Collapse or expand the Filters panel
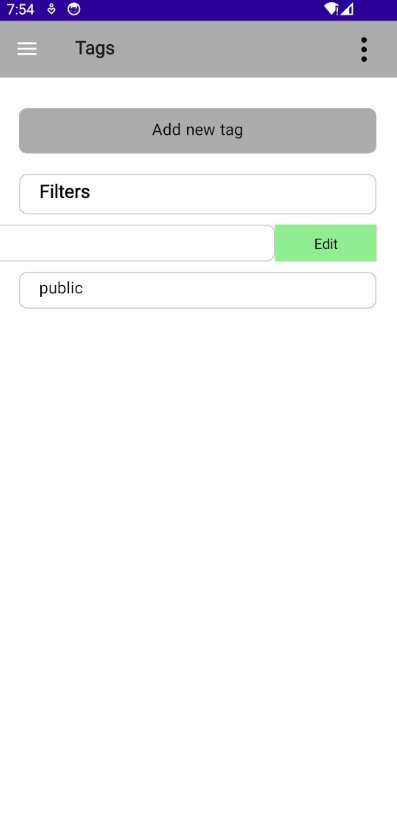This screenshot has width=397, height=831. [198, 194]
